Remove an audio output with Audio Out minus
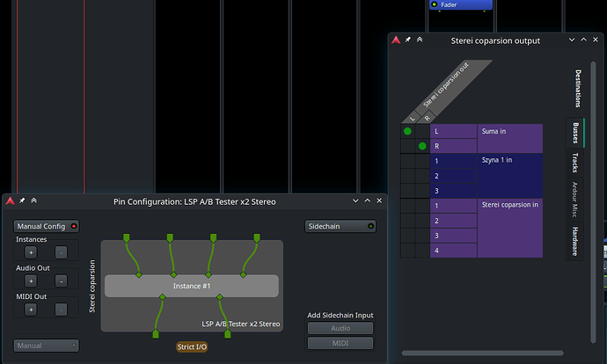This screenshot has width=607, height=364. click(x=62, y=281)
